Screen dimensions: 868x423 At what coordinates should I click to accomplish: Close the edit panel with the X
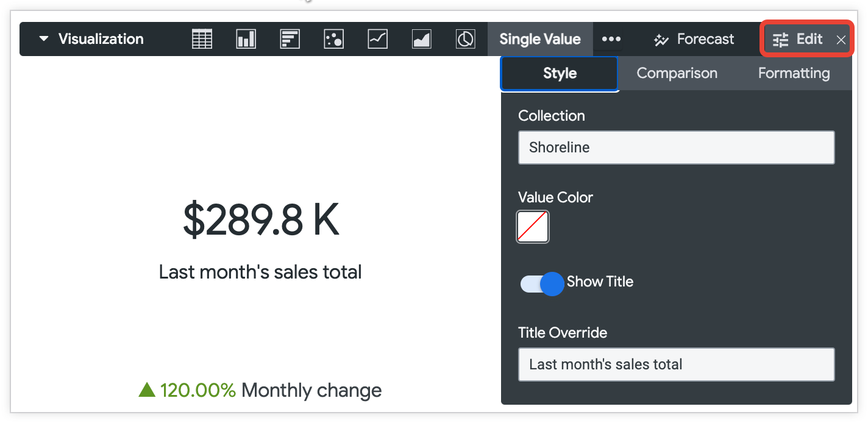point(841,39)
